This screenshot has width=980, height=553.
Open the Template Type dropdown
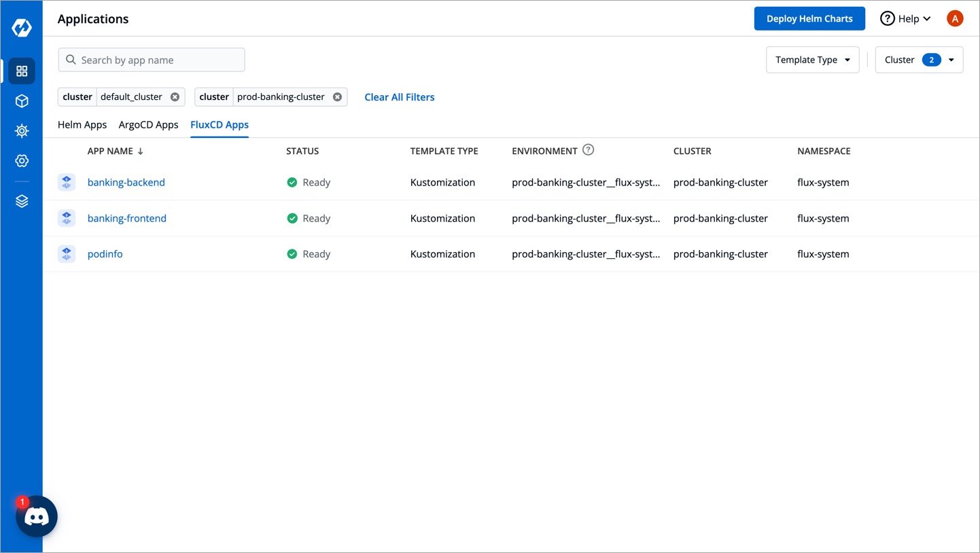point(813,60)
